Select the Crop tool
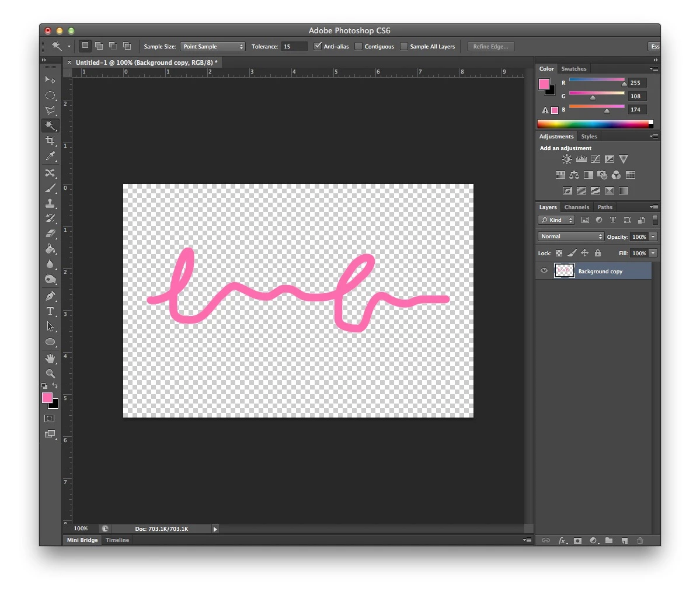Screen dimensions: 700x598 50,141
